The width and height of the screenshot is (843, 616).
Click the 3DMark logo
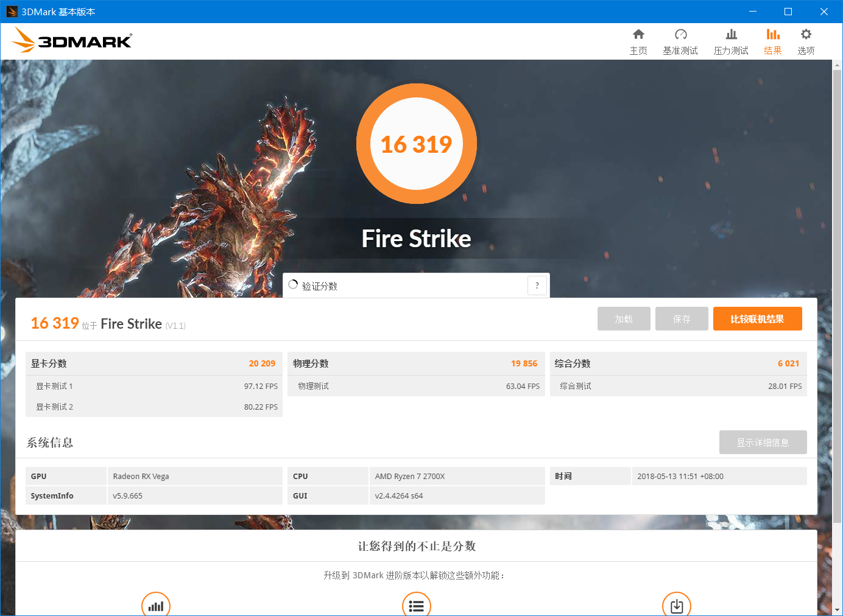pyautogui.click(x=72, y=40)
